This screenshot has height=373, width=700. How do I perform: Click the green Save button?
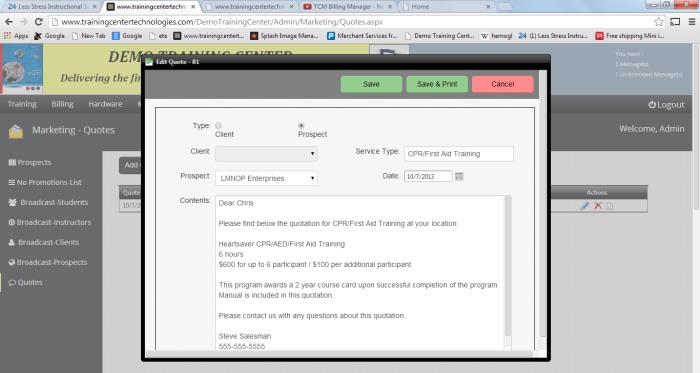(371, 84)
